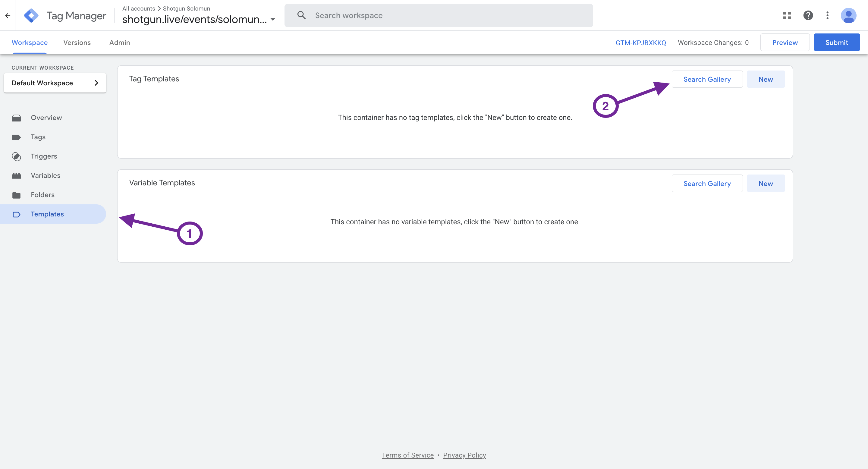Click the GTM-KPJBXKKQ container ID link

pyautogui.click(x=640, y=43)
